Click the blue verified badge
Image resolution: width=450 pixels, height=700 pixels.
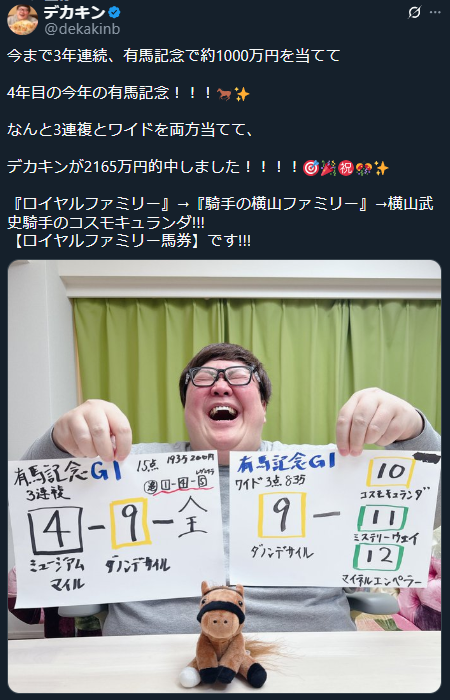(x=114, y=12)
